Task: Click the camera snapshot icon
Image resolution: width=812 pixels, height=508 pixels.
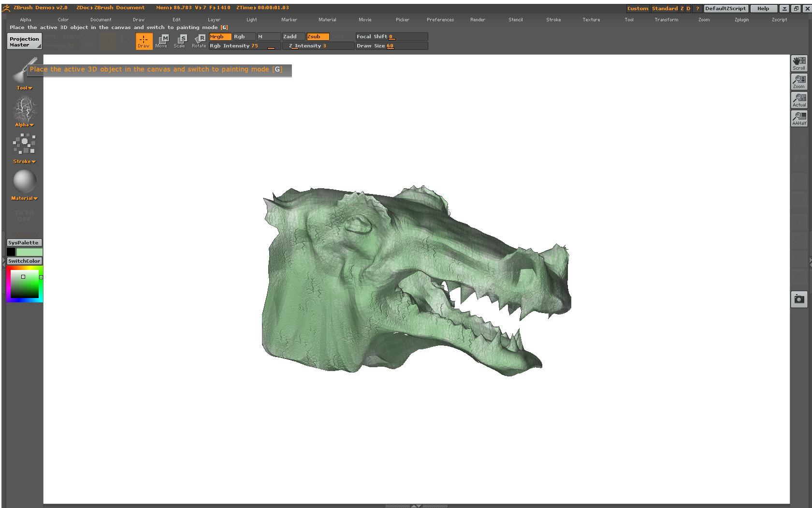Action: (799, 299)
